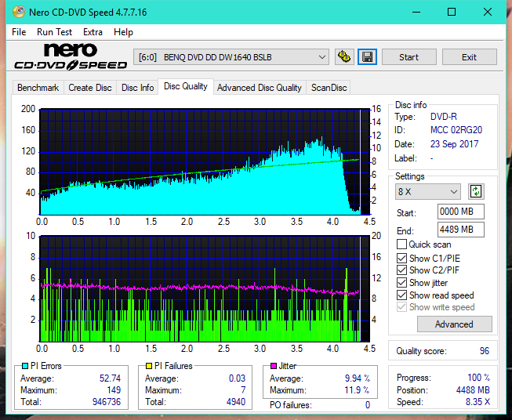Minimize the Nero CD-DVD Speed window
Viewport: 512px width, 420px height.
click(416, 12)
